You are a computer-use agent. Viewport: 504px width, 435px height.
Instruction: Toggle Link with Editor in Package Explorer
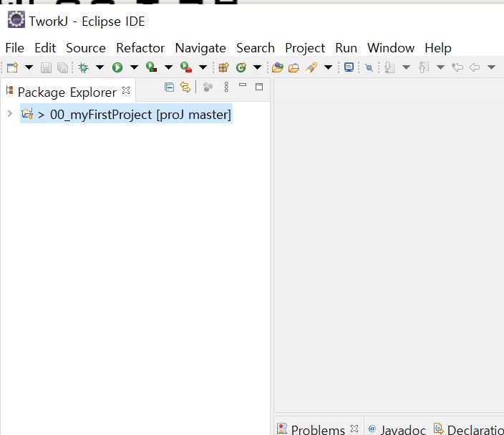click(x=185, y=87)
